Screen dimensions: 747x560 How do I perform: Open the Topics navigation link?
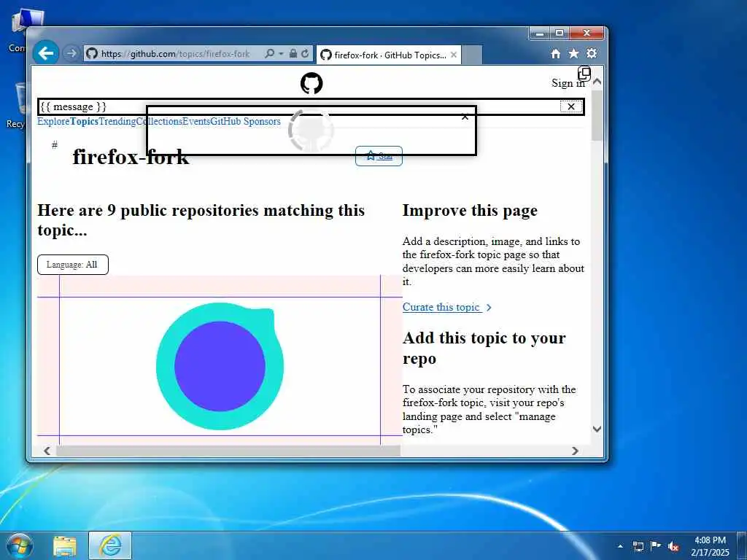pyautogui.click(x=84, y=122)
